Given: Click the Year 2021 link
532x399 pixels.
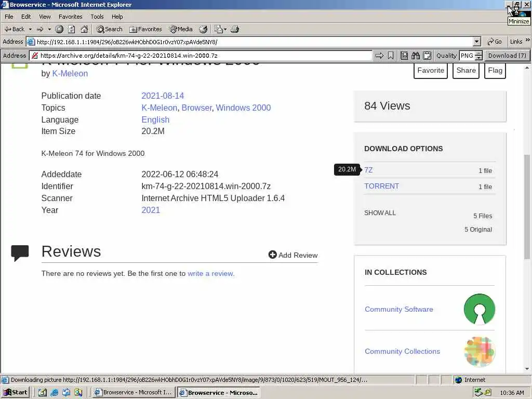Looking at the screenshot, I should (x=151, y=210).
